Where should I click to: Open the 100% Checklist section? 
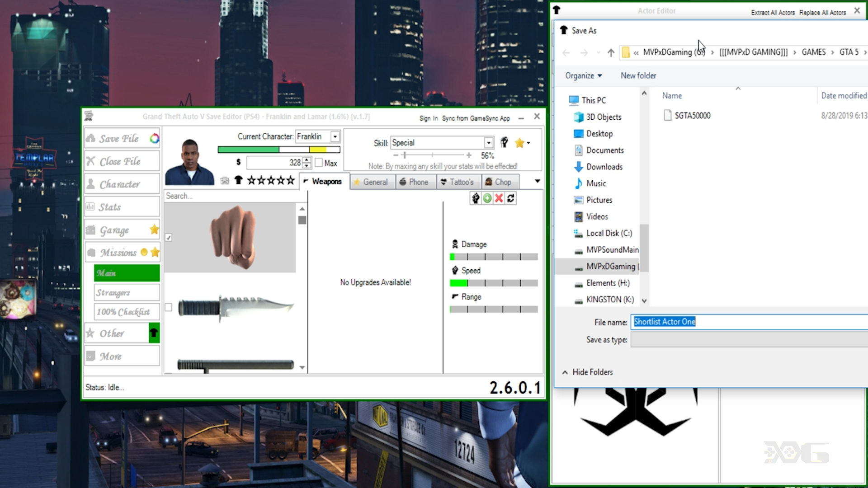point(127,312)
